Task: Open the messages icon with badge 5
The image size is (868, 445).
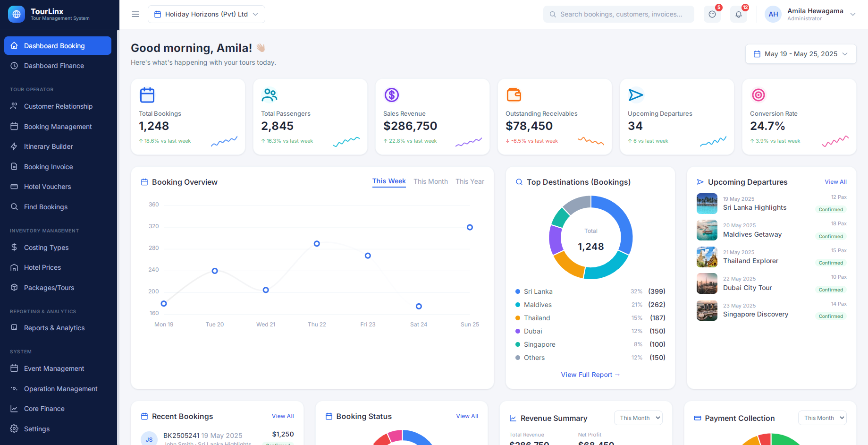Action: coord(712,14)
